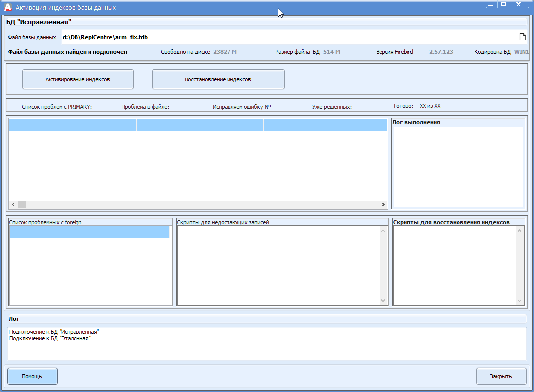
Task: Click the Уже решенных label
Action: coord(332,107)
